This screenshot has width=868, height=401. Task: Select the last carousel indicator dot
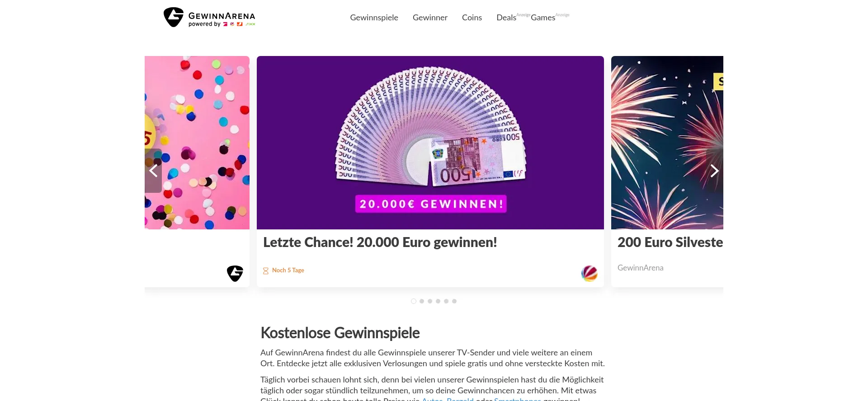click(x=454, y=301)
